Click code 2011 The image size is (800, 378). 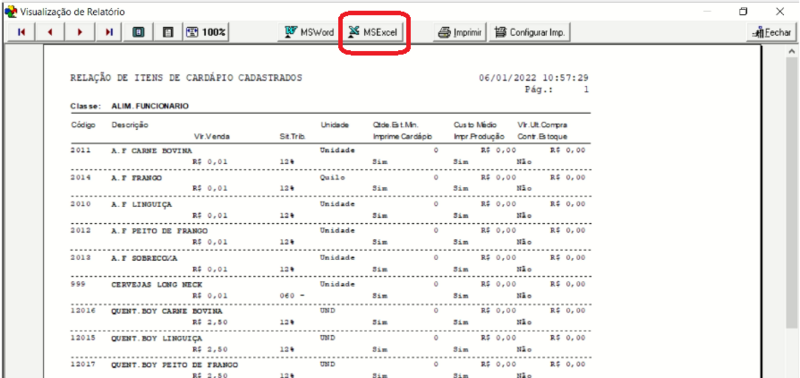click(81, 151)
